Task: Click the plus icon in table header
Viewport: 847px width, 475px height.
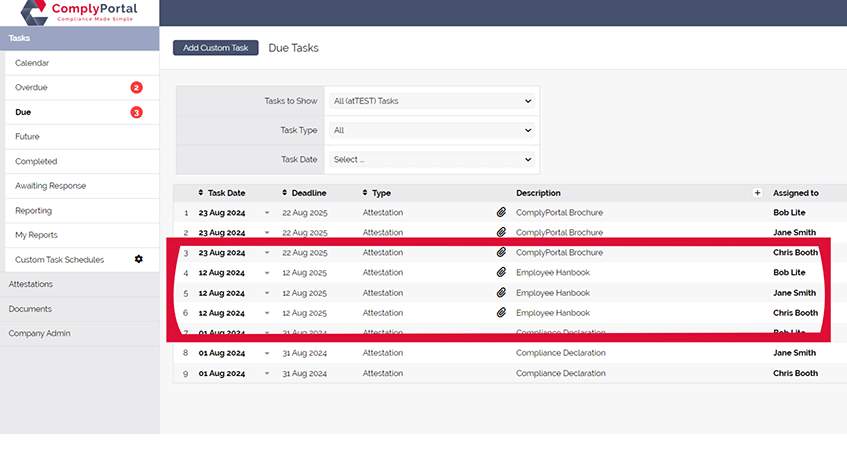Action: 757,193
